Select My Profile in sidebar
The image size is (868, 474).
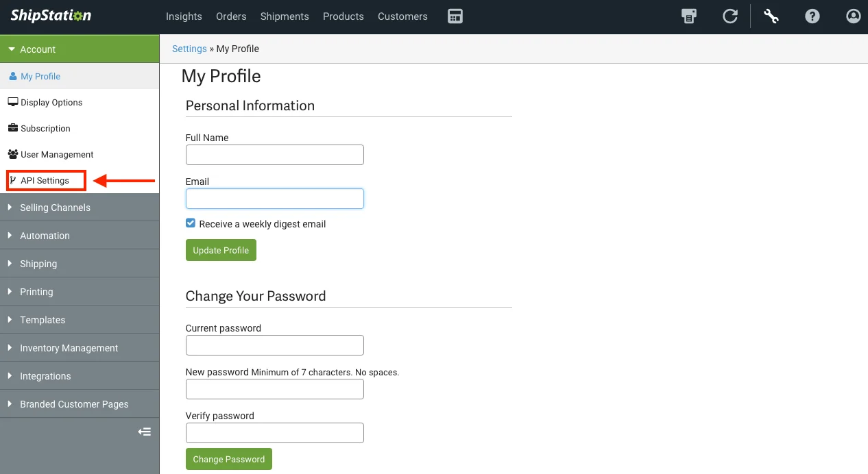click(x=80, y=76)
